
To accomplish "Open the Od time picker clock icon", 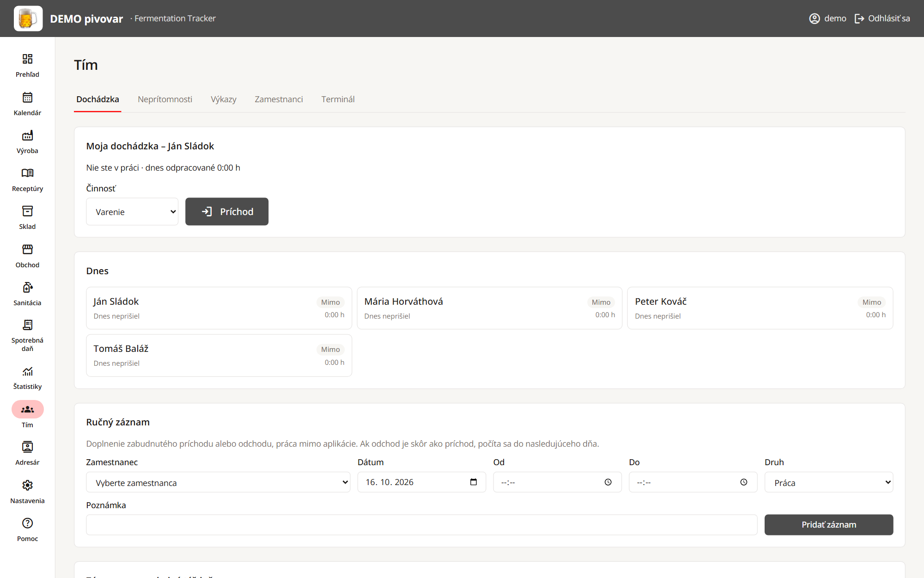I will [608, 482].
